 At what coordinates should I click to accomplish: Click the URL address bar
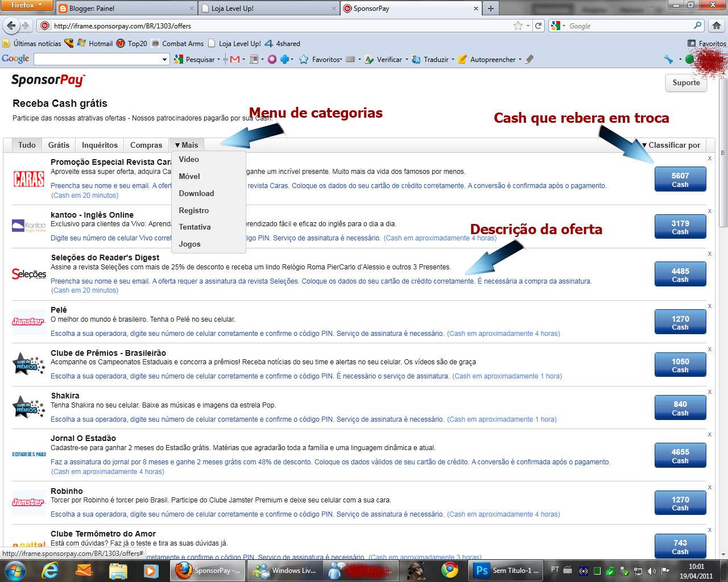coord(282,26)
